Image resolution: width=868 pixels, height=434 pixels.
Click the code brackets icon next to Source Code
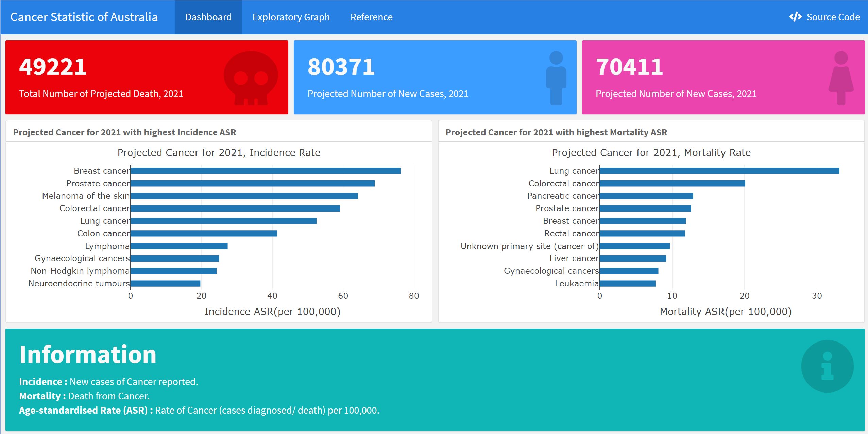coord(795,17)
